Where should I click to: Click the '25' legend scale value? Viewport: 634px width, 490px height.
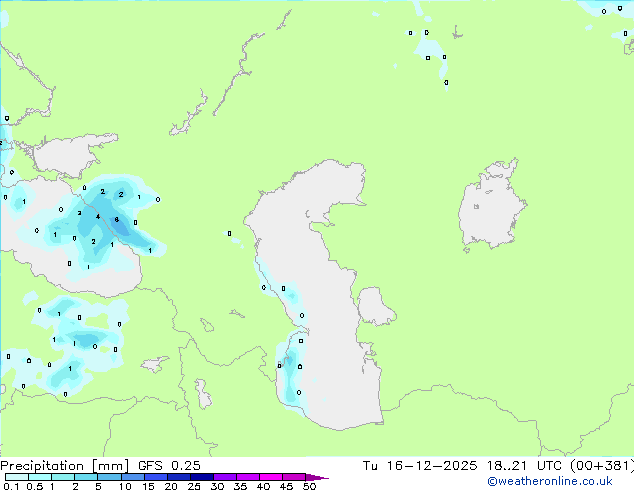(x=194, y=486)
